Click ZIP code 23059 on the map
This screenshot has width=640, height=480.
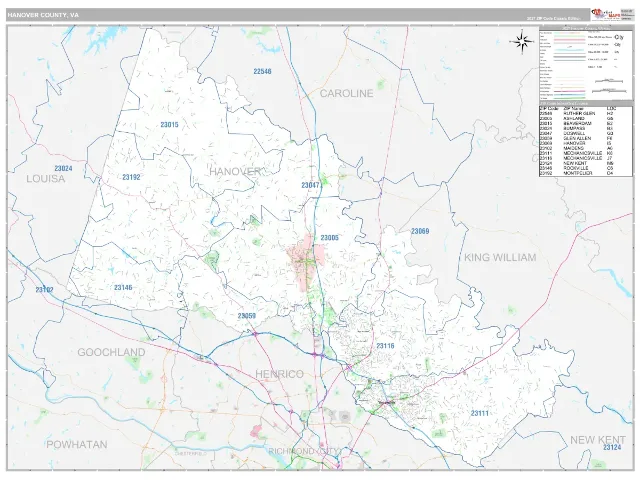(247, 316)
